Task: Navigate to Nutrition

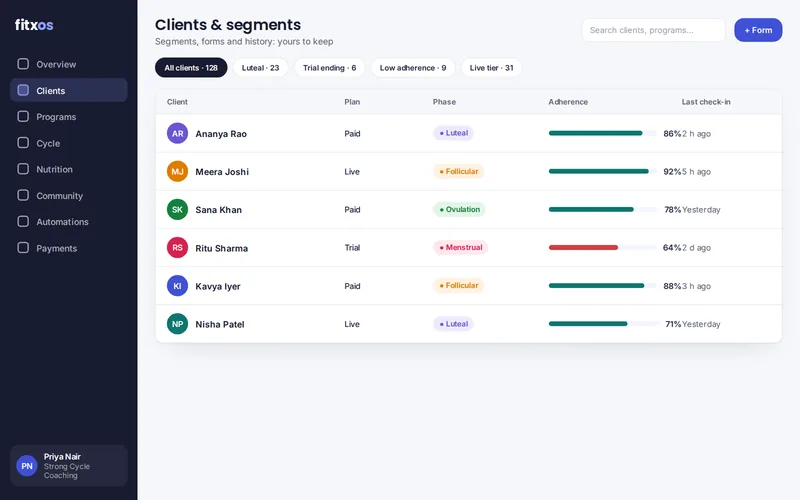Action: (x=68, y=169)
